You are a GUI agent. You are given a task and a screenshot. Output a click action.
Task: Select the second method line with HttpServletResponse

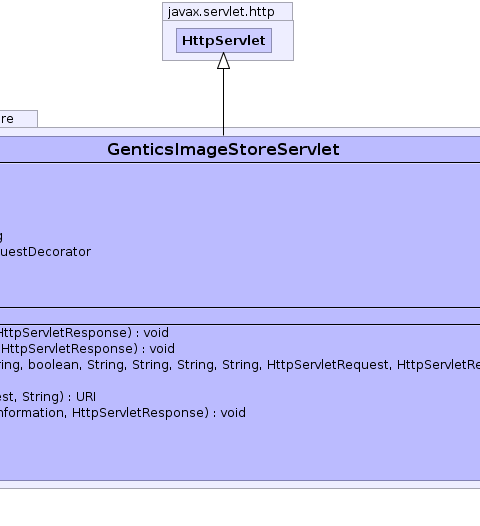point(87,349)
